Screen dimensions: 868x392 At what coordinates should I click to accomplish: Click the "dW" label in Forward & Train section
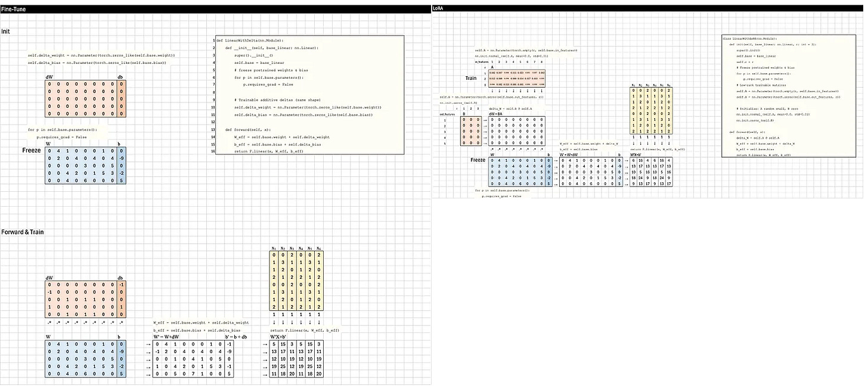(x=49, y=278)
